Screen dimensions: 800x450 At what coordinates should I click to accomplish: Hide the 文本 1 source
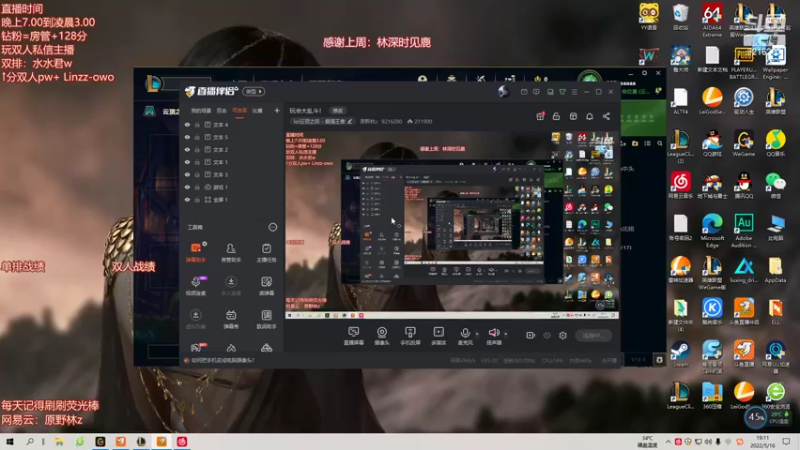coord(187,162)
